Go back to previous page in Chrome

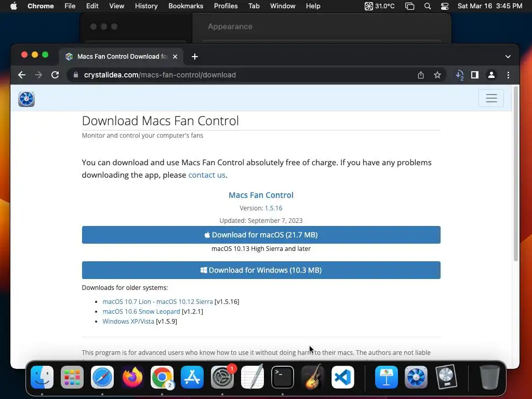pos(22,75)
